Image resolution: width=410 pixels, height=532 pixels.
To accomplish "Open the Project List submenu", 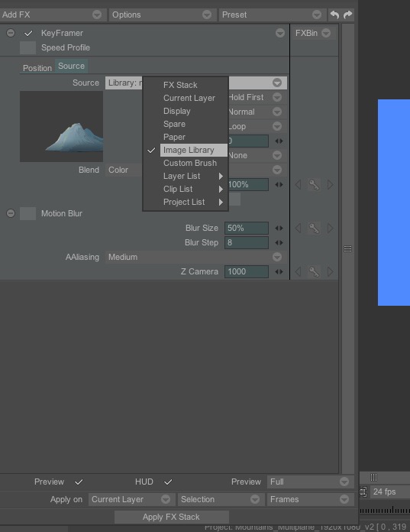I will [x=193, y=203].
